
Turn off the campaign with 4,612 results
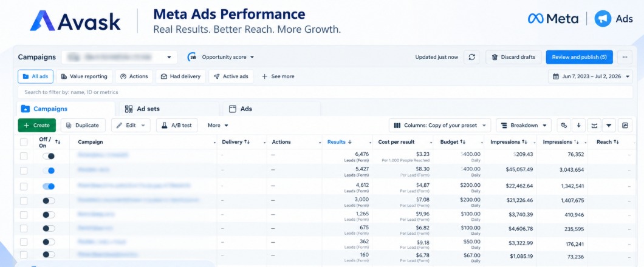pos(49,186)
